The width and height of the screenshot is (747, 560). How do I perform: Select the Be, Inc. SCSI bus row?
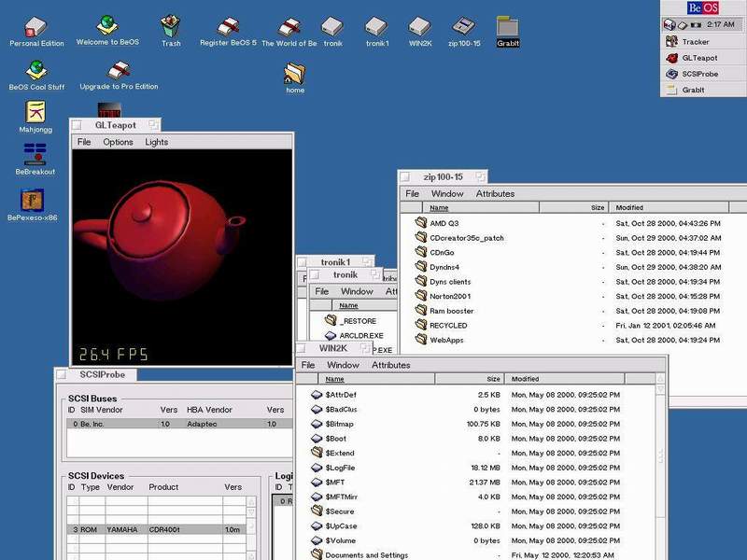[179, 424]
